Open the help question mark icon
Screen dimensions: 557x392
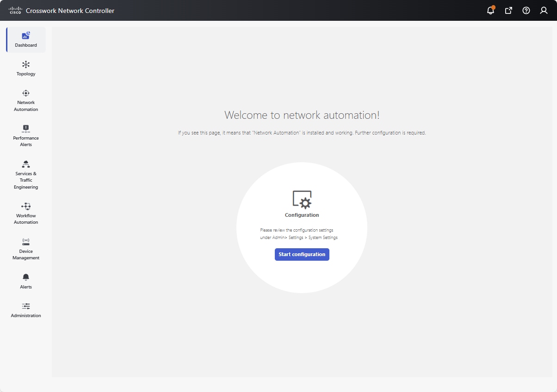[x=526, y=10]
